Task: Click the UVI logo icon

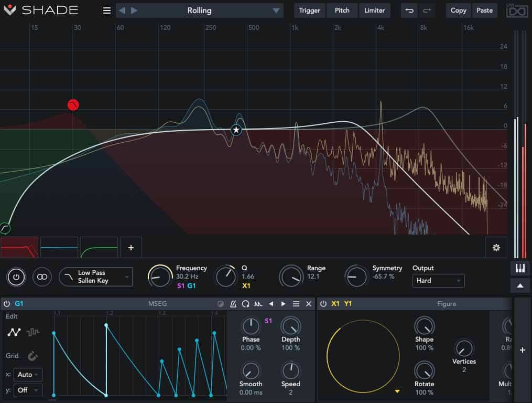Action: coord(517,11)
